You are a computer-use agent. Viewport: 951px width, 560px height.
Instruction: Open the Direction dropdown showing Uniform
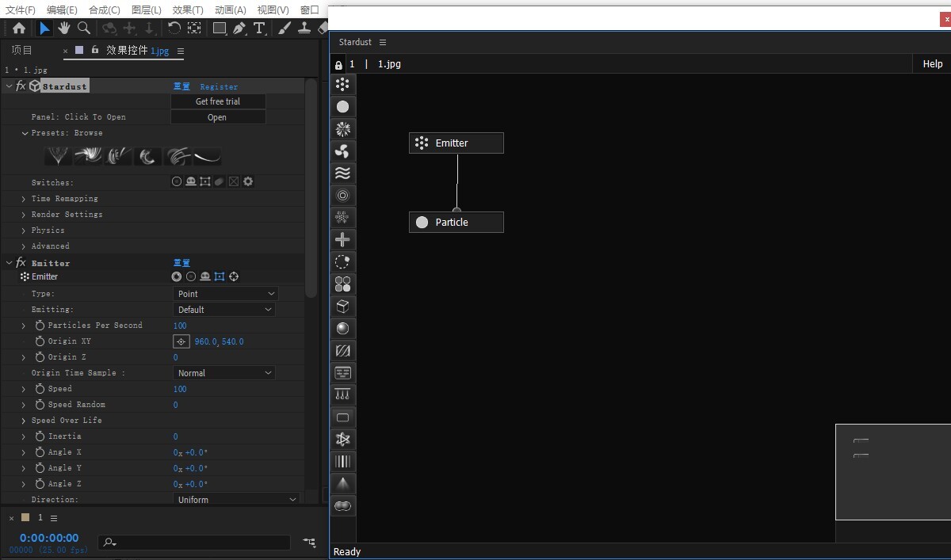click(x=236, y=500)
